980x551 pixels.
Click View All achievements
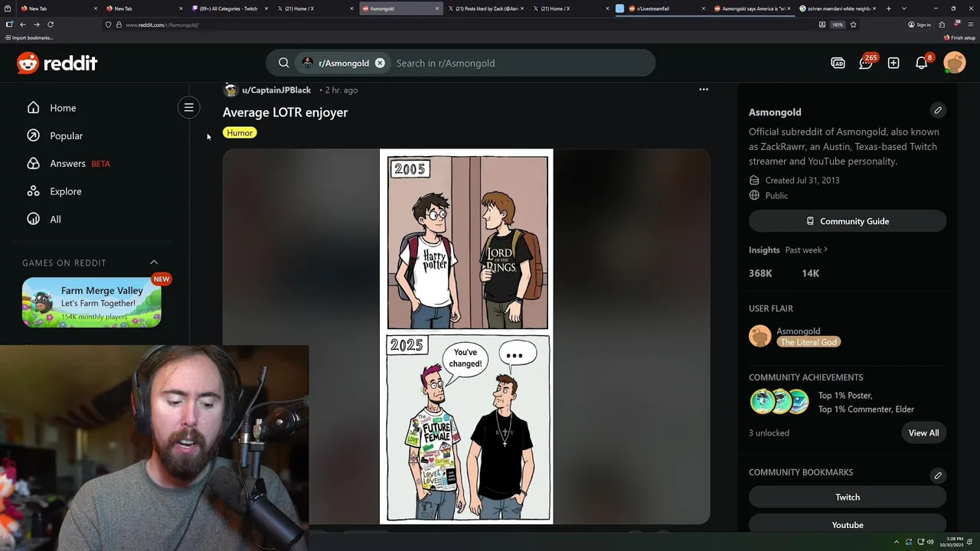tap(923, 433)
